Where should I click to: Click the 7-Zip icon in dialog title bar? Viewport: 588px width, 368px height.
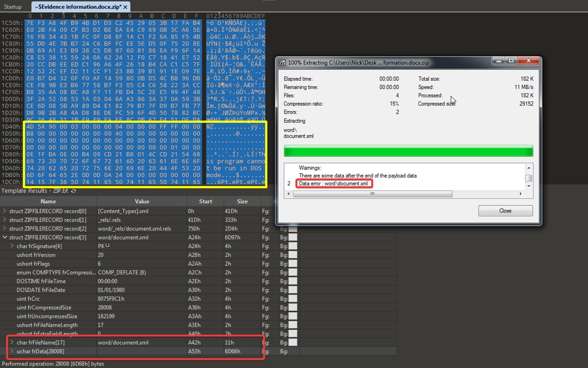click(x=282, y=63)
